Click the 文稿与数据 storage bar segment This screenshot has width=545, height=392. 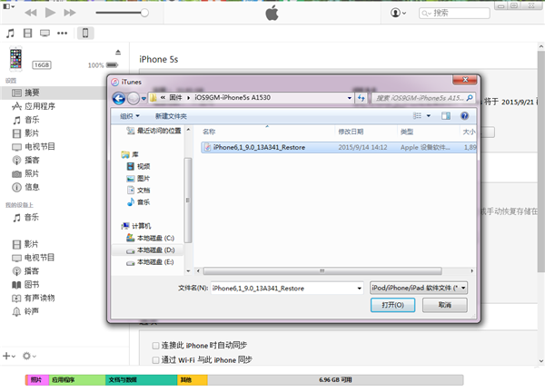tap(142, 380)
